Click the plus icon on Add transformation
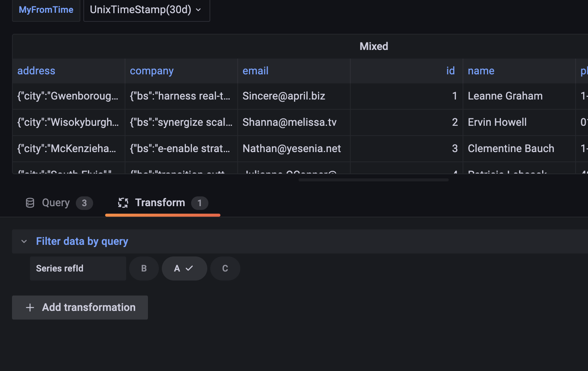The height and width of the screenshot is (371, 588). (x=30, y=307)
